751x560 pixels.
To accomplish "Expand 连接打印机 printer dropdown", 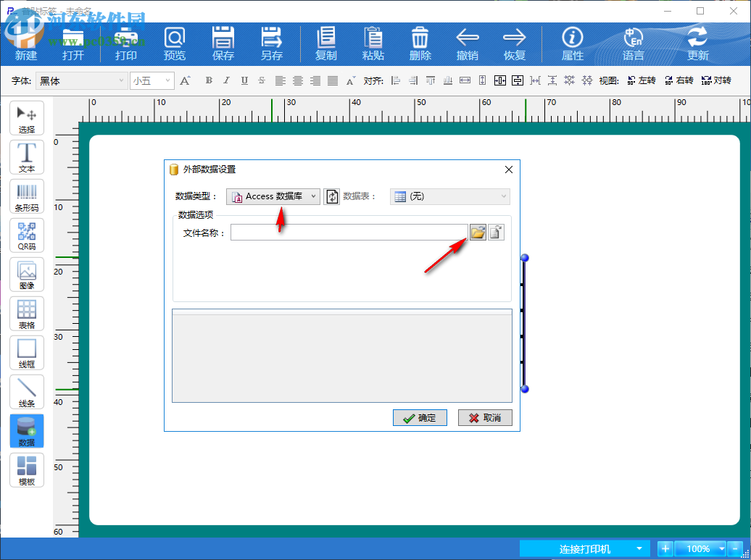I will (x=639, y=548).
